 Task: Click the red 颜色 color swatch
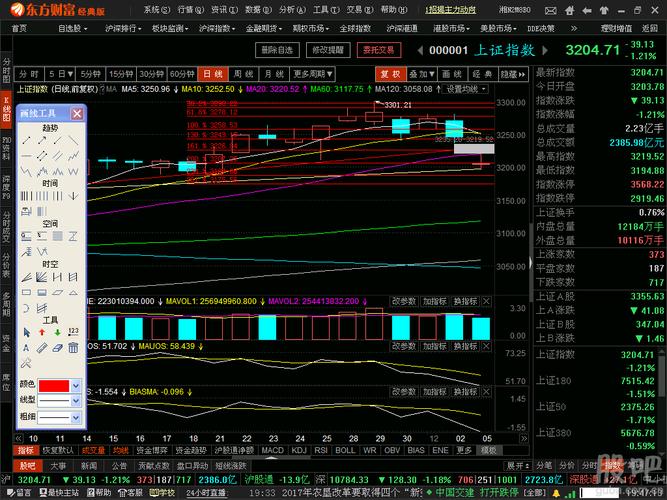pyautogui.click(x=53, y=384)
